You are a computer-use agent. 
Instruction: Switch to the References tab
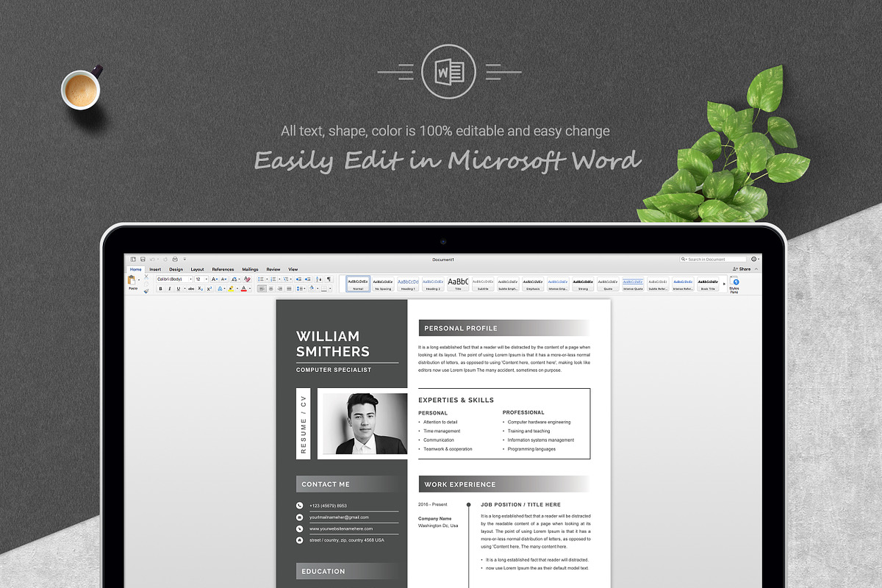point(223,270)
